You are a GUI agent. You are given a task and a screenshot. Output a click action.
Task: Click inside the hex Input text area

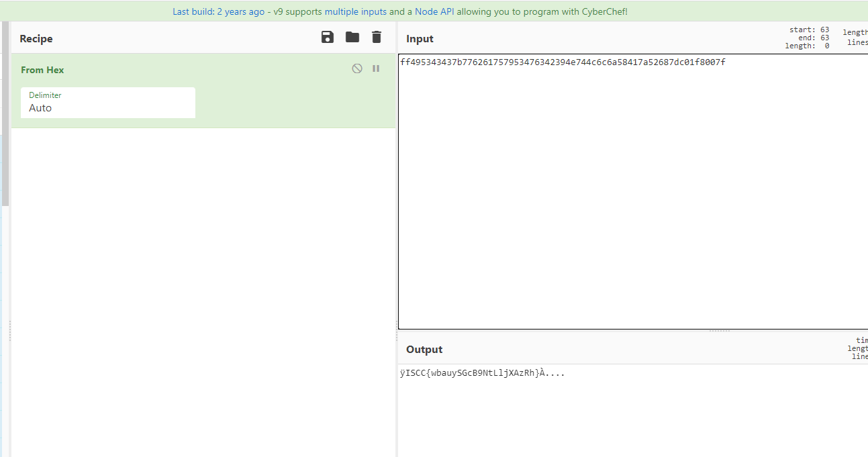(633, 191)
